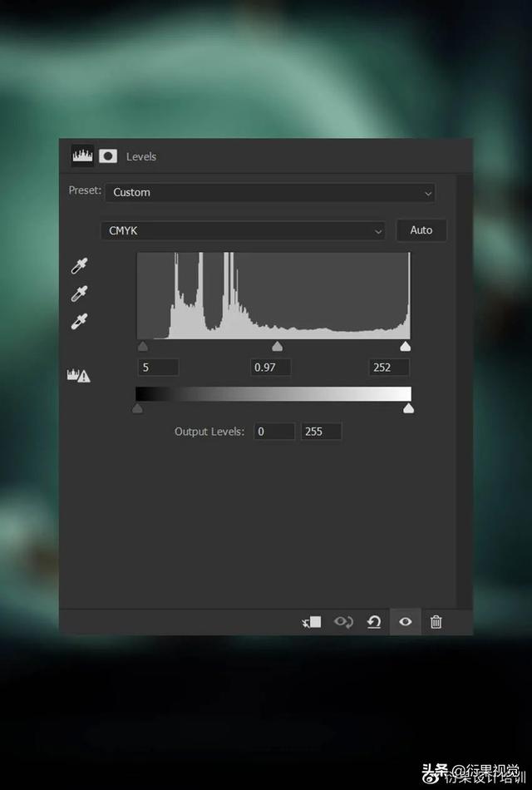View the previous state icon

tap(343, 622)
